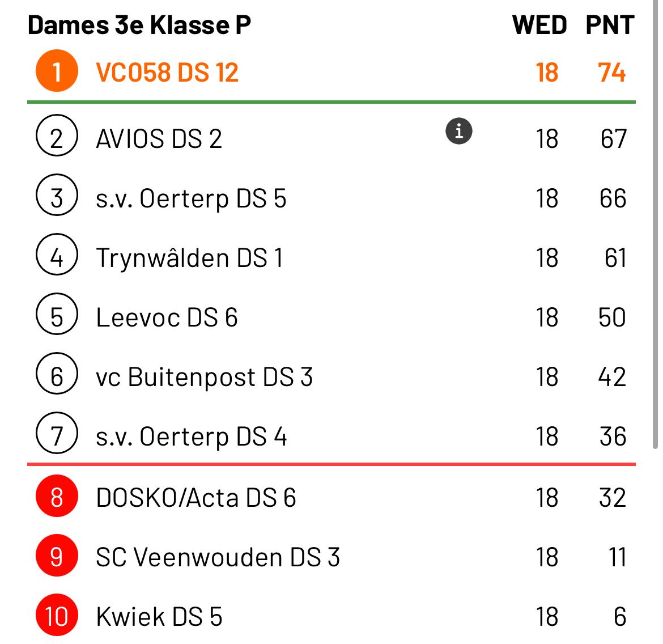Viewport: 663px width, 644px height.
Task: Click the rank 7 circle badge
Action: click(x=57, y=433)
